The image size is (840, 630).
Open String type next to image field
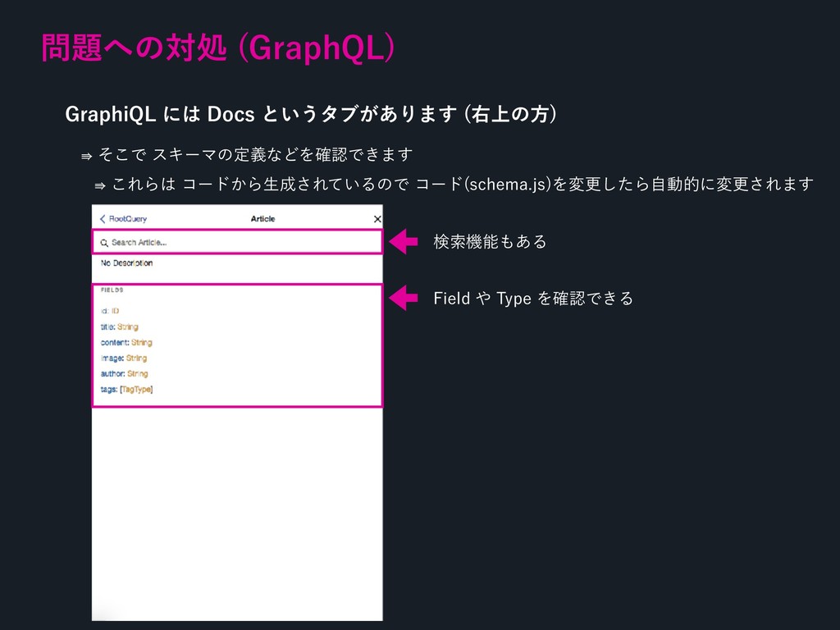[x=136, y=358]
